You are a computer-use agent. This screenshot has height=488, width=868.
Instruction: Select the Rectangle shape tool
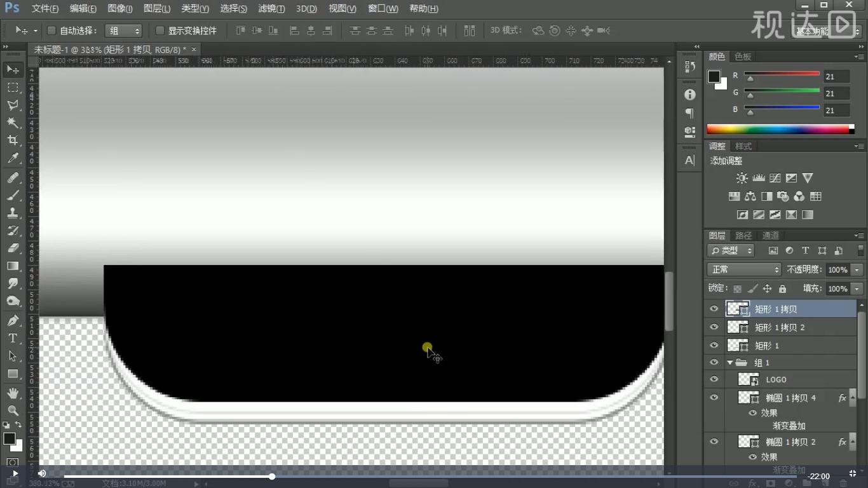[x=13, y=374]
